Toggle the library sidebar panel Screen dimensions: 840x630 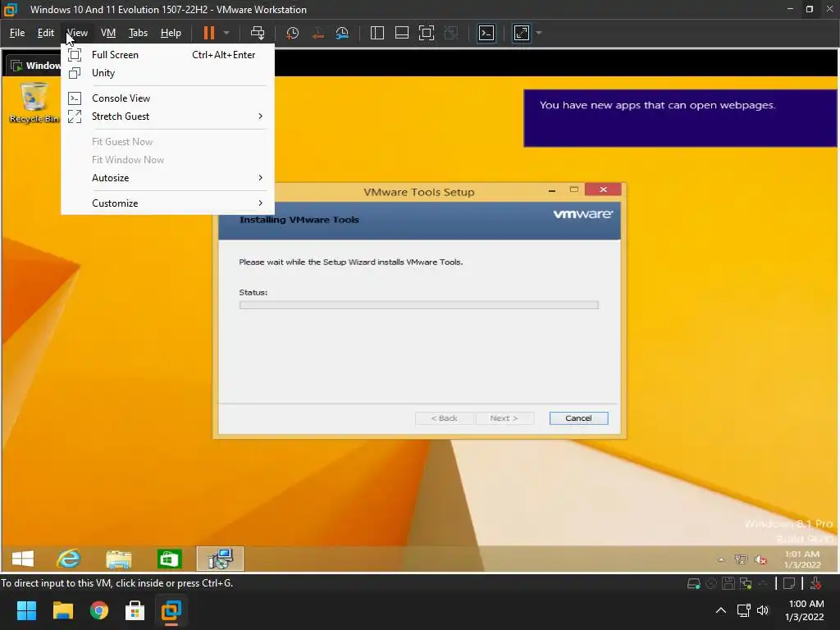click(x=377, y=33)
